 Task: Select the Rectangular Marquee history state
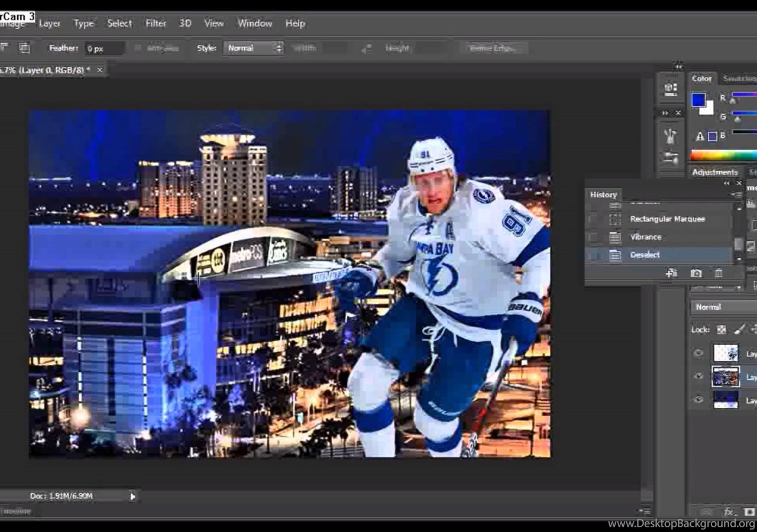[667, 219]
